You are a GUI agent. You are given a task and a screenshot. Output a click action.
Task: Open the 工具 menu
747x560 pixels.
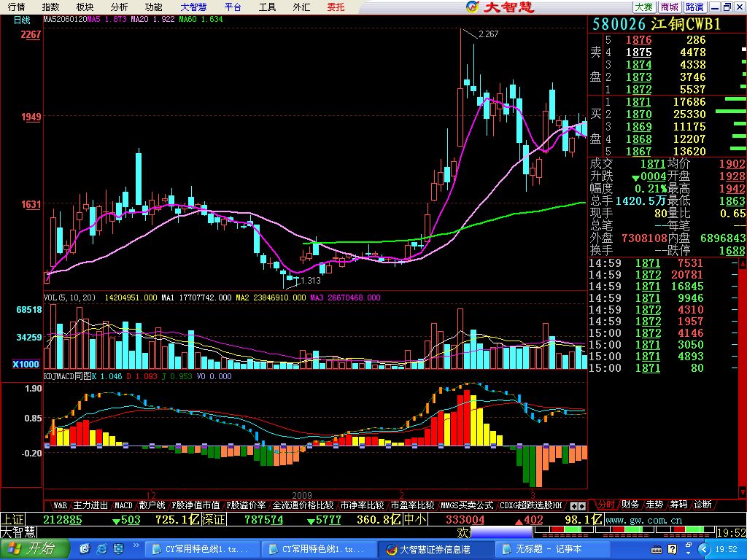(267, 7)
